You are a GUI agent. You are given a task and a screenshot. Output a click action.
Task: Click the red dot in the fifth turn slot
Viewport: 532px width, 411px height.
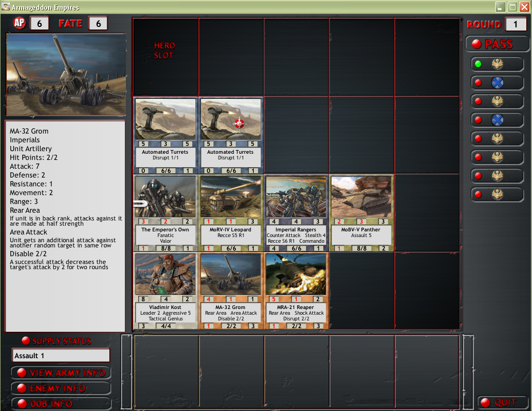478,139
